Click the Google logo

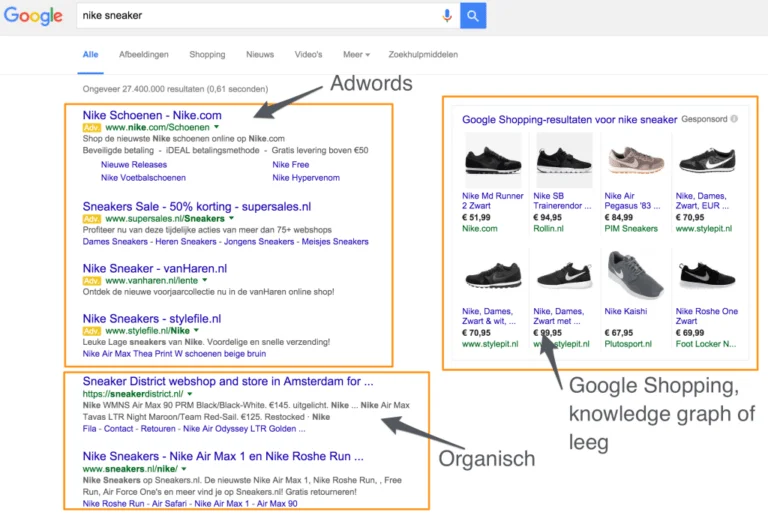pos(33,16)
